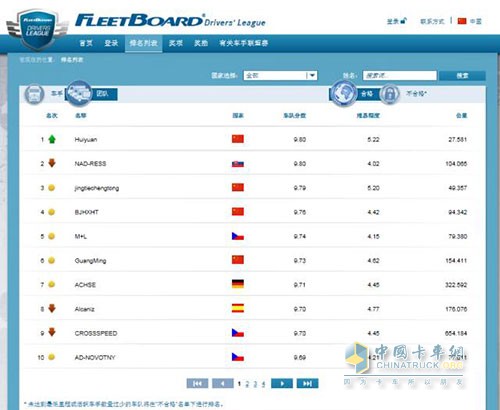Select the team category round icon
Screen dimensions: 500x410
click(79, 93)
